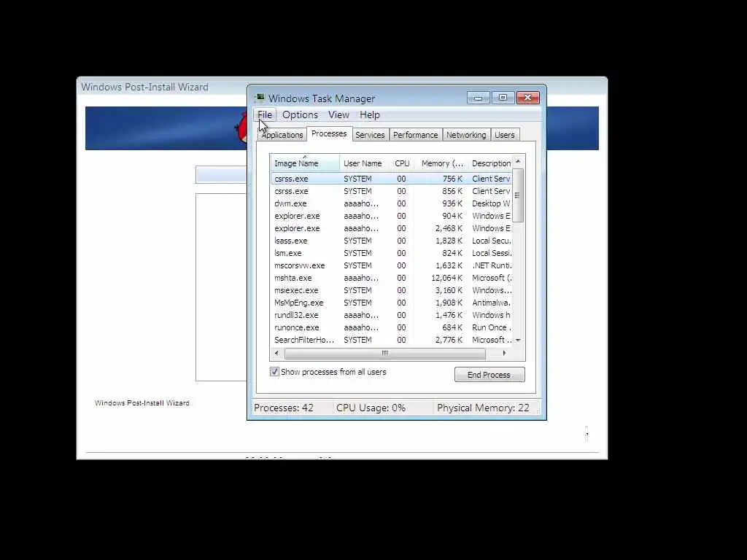Click the Windows Post-Install Wizard title bar
747x560 pixels.
coord(162,87)
